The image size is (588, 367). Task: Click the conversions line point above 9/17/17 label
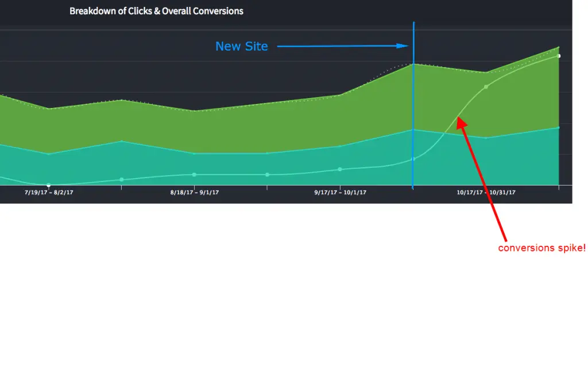click(340, 169)
